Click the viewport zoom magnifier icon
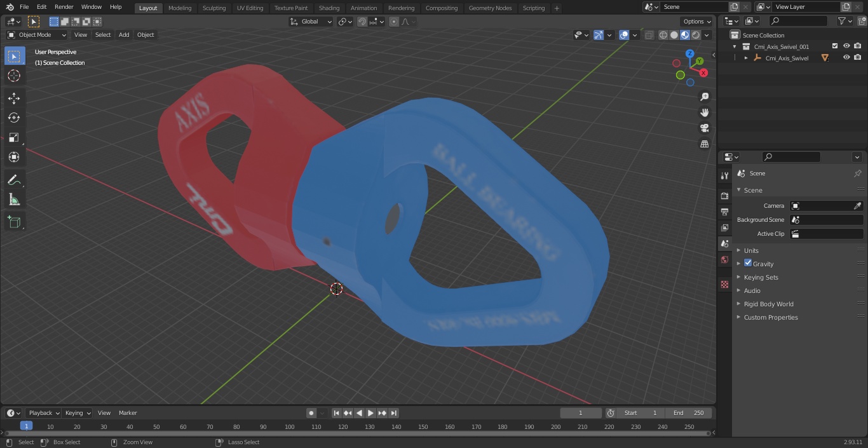 [x=704, y=97]
